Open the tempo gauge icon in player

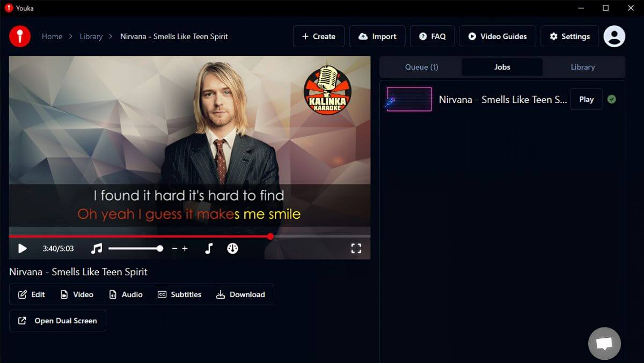pos(232,248)
